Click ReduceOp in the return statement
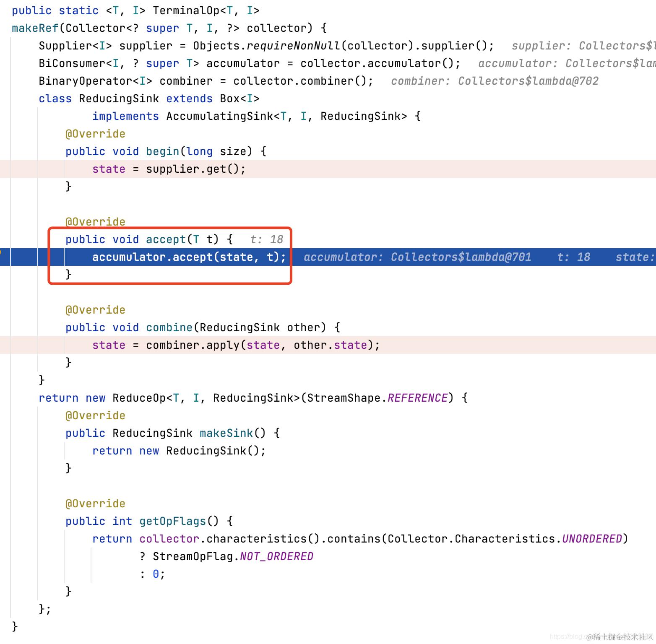The height and width of the screenshot is (644, 656). pyautogui.click(x=139, y=398)
